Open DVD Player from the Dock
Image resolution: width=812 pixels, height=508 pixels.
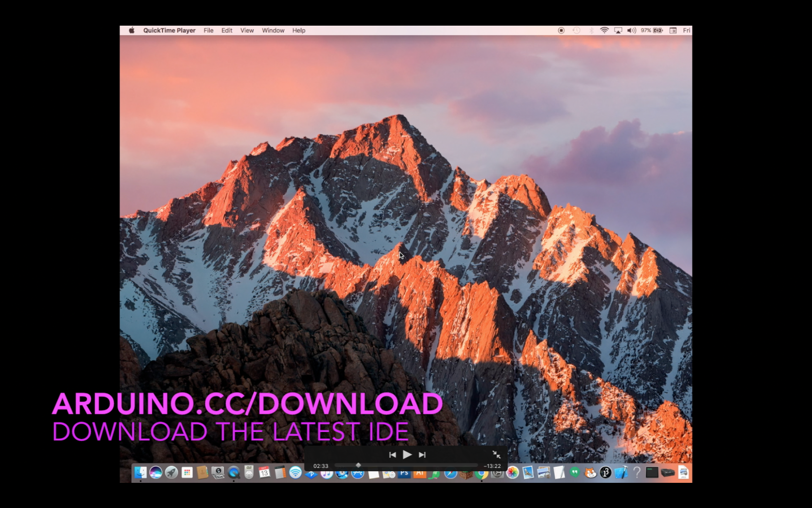249,473
